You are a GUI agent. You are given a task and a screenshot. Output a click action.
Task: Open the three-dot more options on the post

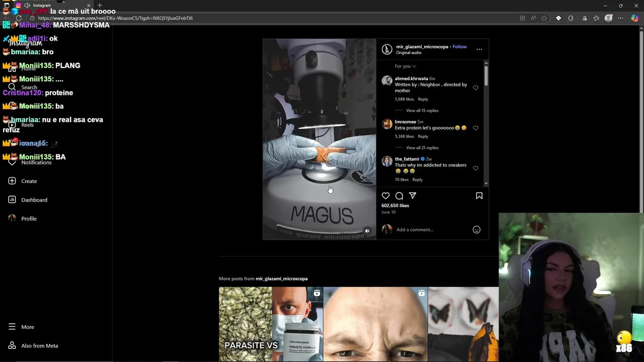tap(479, 49)
